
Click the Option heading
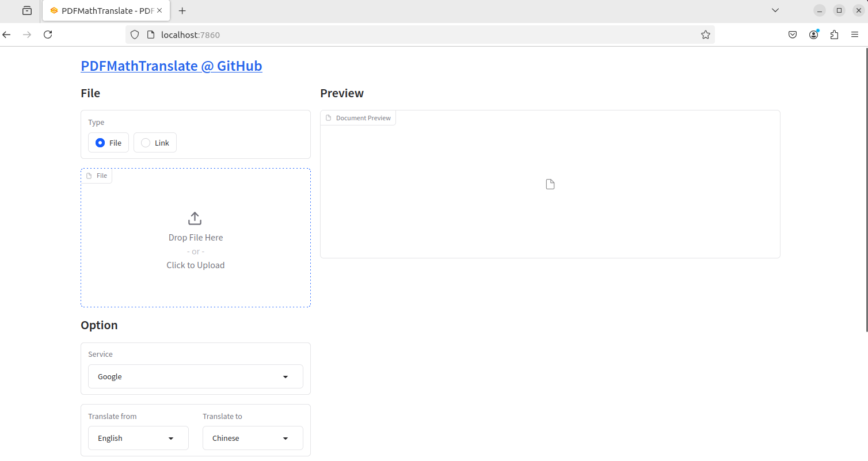point(99,325)
